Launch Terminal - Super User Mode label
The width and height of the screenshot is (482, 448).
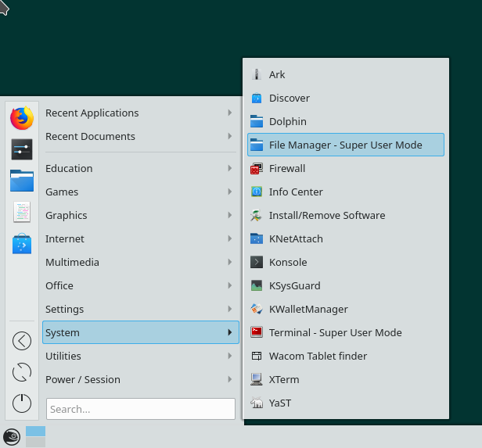point(336,332)
